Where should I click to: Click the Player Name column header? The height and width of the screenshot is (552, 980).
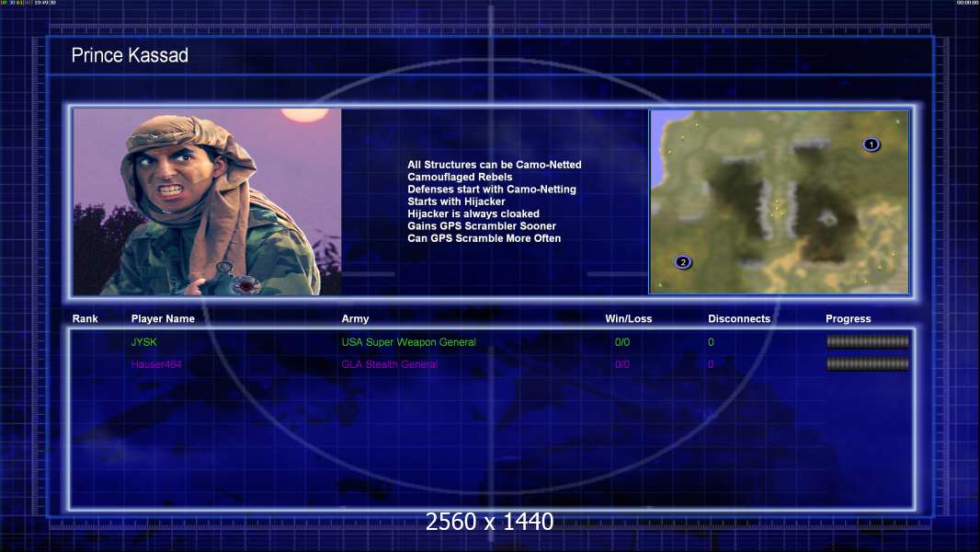pyautogui.click(x=163, y=319)
